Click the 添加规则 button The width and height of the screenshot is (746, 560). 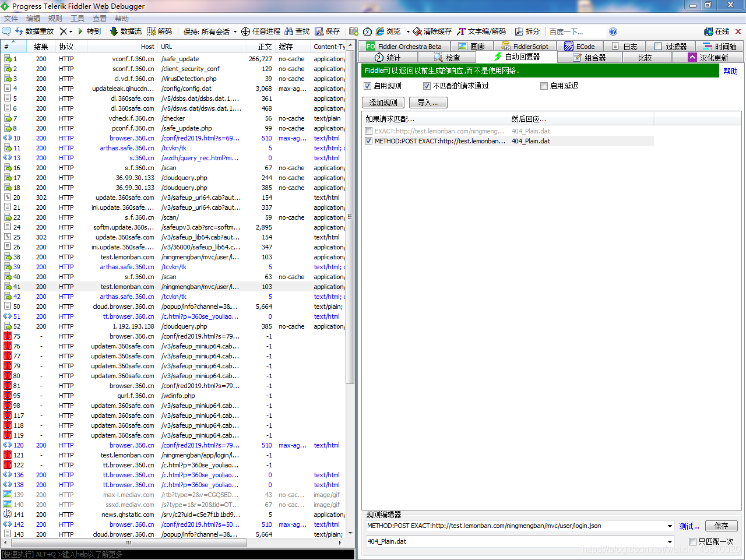(383, 103)
